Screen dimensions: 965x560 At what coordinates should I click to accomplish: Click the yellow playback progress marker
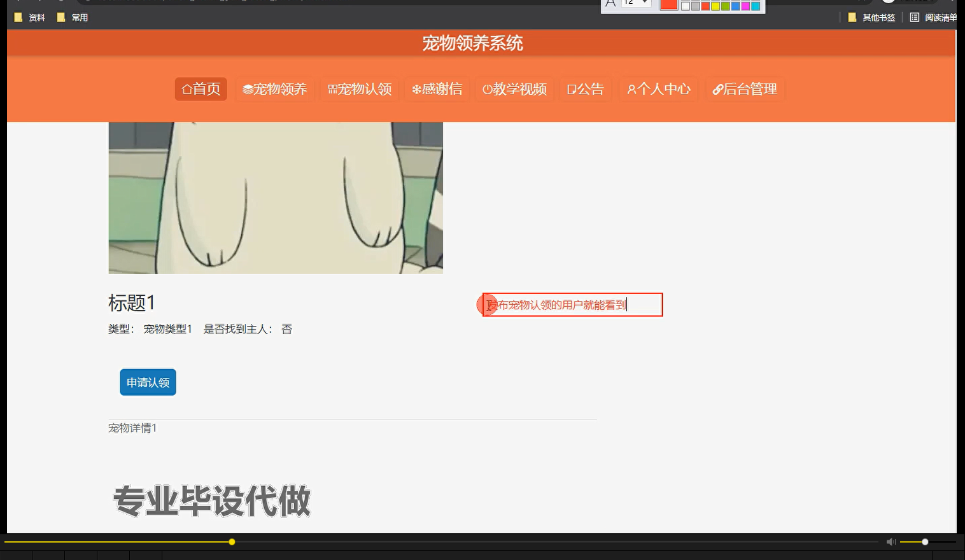[232, 542]
